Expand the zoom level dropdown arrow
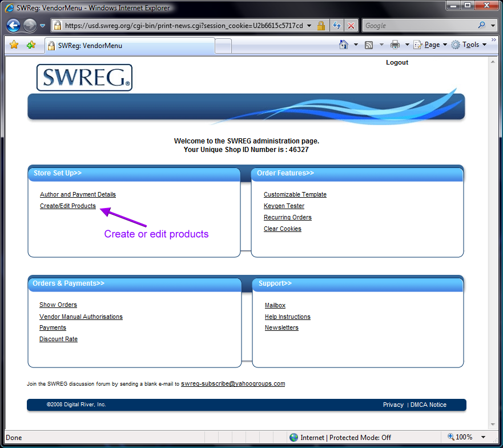This screenshot has width=503, height=448. point(483,437)
